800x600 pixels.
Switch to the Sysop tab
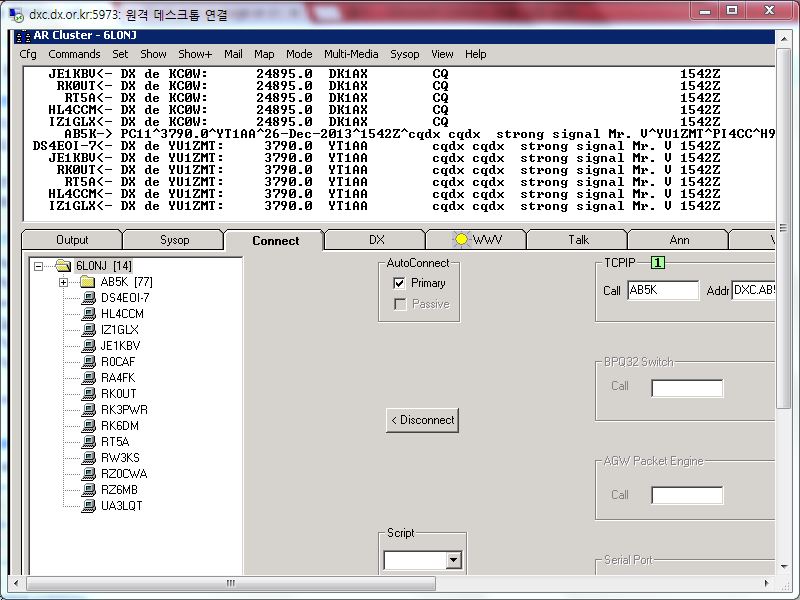(x=174, y=240)
